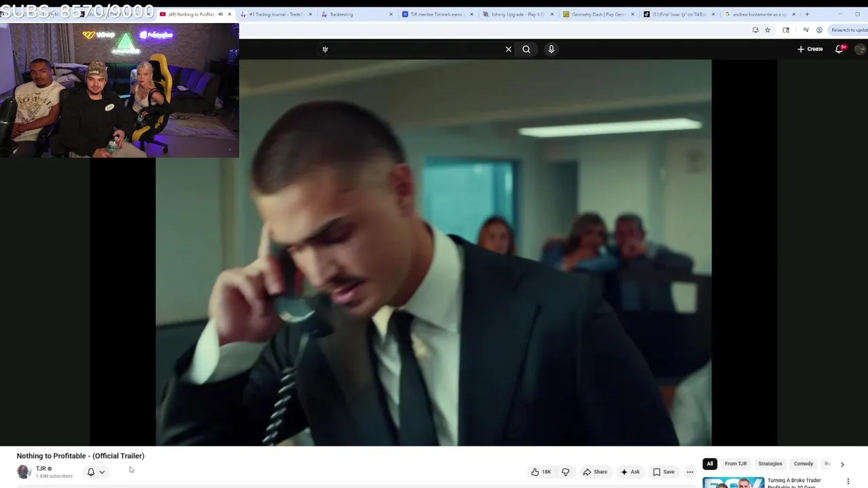
Task: Show more filter chips with the right arrow
Action: point(842,464)
